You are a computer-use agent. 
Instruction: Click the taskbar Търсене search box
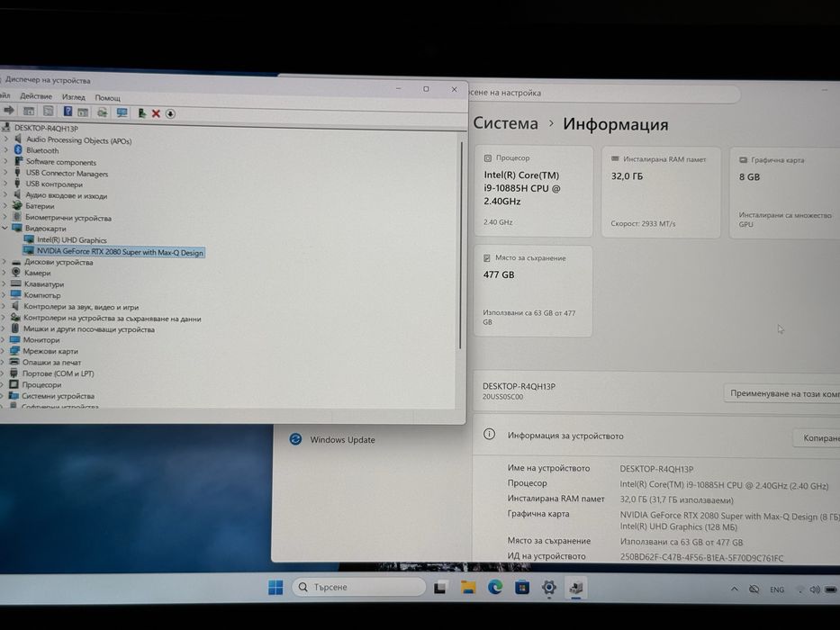tap(359, 587)
